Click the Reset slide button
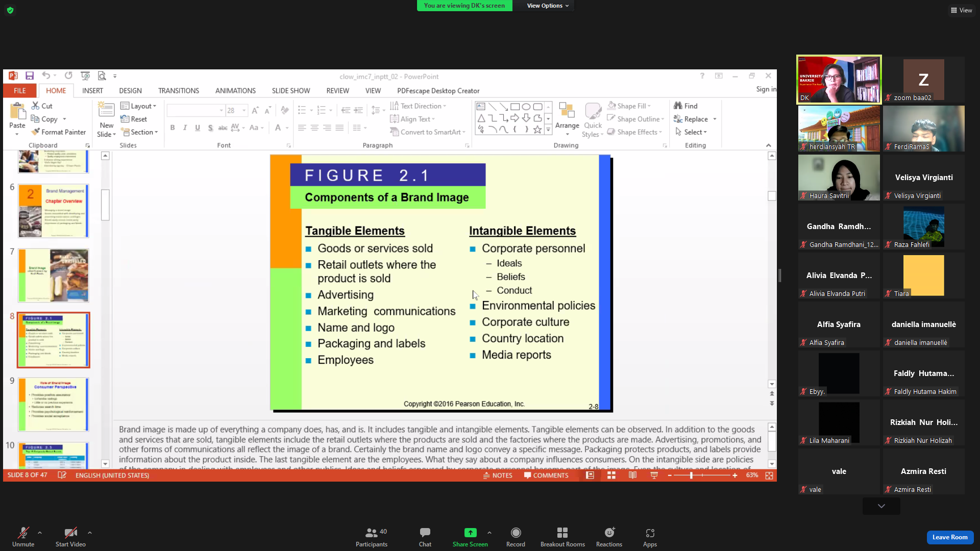 pos(134,119)
